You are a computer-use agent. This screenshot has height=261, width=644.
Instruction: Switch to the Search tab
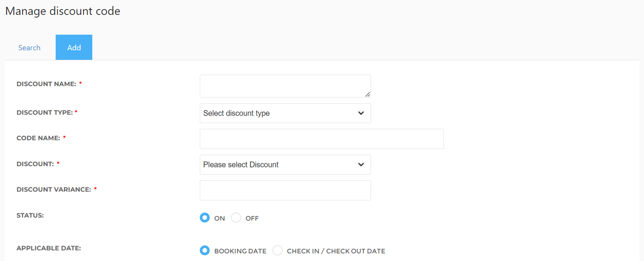pos(29,48)
